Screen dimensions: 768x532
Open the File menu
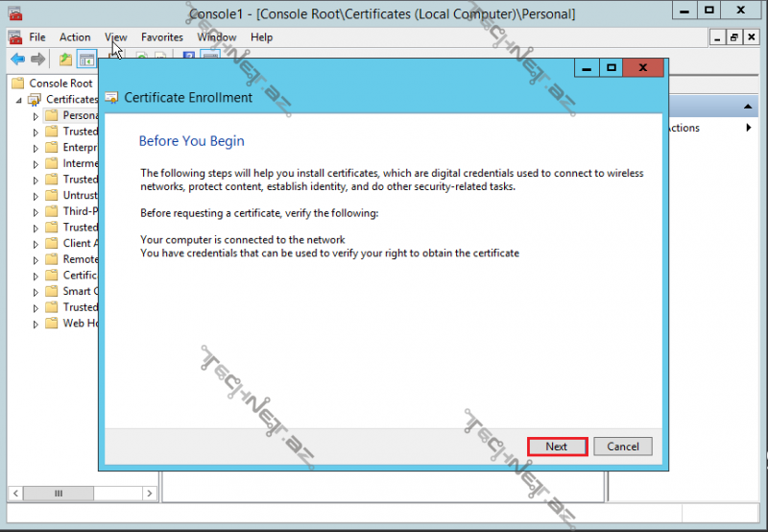pyautogui.click(x=37, y=37)
